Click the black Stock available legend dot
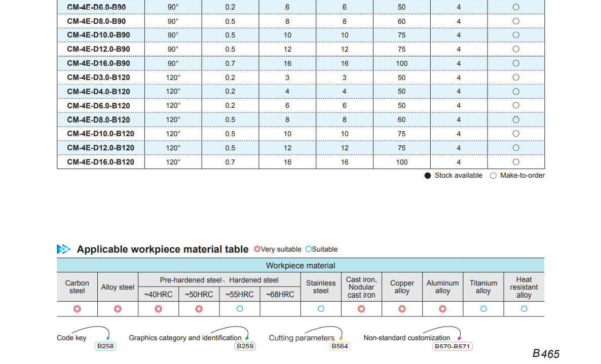The image size is (601, 364). click(428, 176)
